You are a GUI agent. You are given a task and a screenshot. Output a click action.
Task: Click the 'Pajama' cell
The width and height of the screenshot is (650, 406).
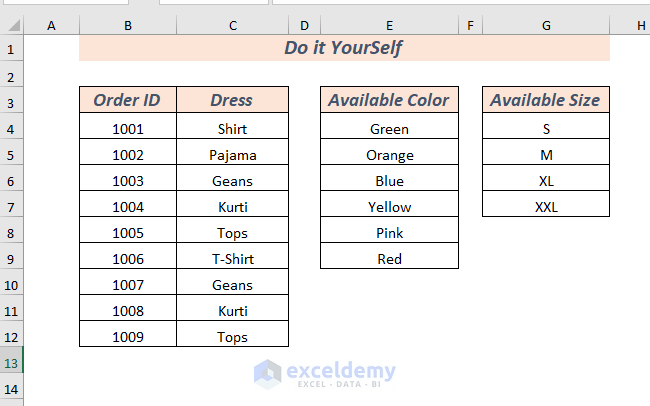tap(232, 155)
